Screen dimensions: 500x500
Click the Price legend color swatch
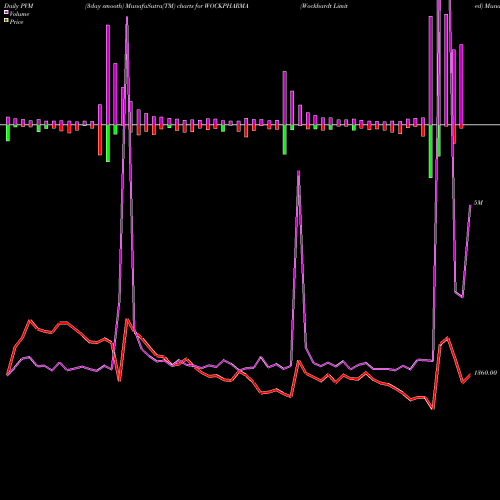tap(6, 20)
